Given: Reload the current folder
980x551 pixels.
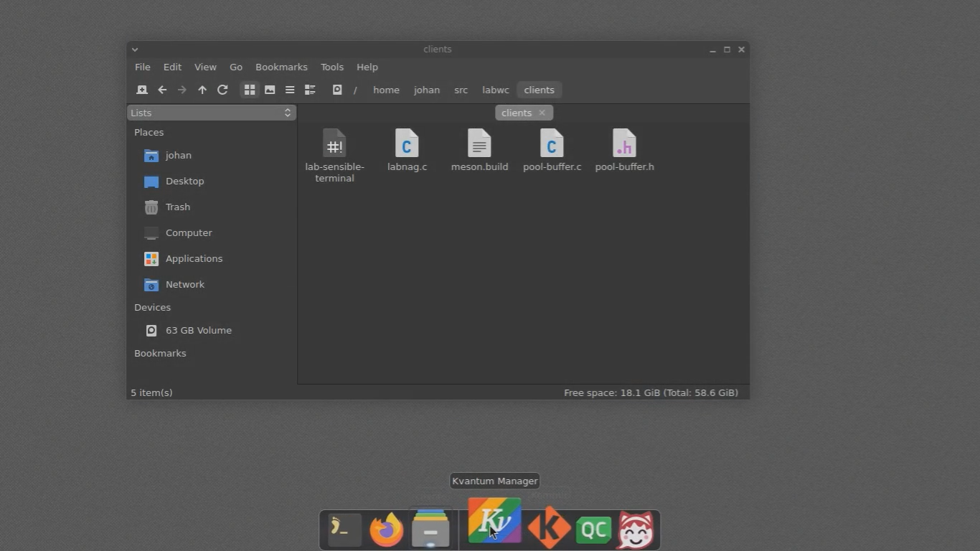Looking at the screenshot, I should 222,90.
